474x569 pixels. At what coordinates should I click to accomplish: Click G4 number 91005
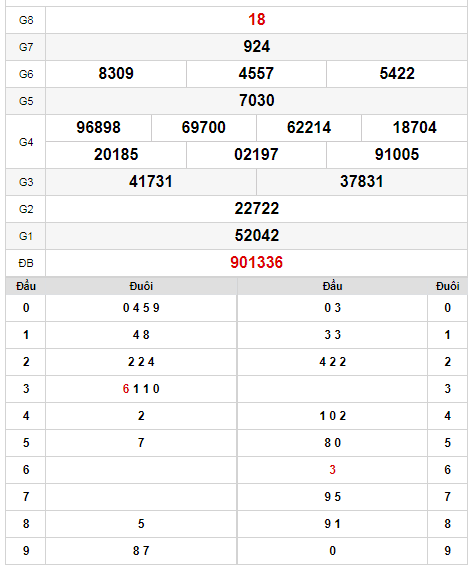pos(397,155)
